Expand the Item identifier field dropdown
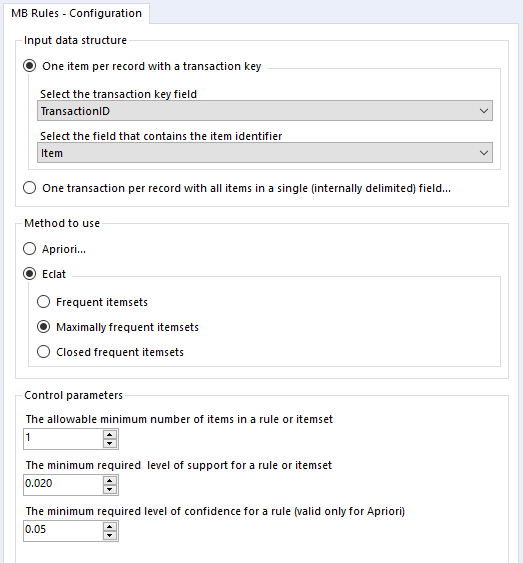 tap(265, 153)
